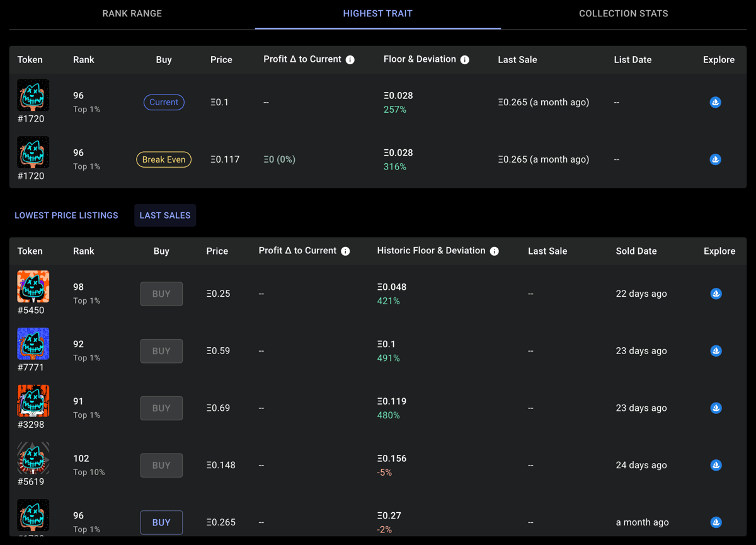Viewport: 756px width, 545px height.
Task: Click BUY for rank 96 at Ξ0.265
Action: pos(161,522)
